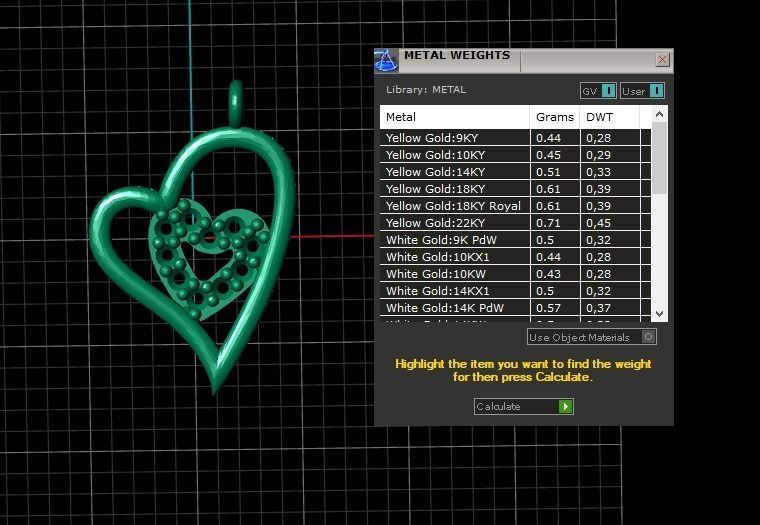This screenshot has height=525, width=760.
Task: Click the 0,29 DWT value cell
Action: coord(610,155)
